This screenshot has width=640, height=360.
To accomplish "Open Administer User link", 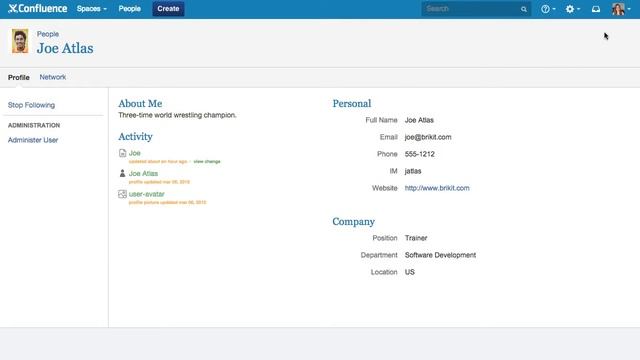I will [x=33, y=140].
